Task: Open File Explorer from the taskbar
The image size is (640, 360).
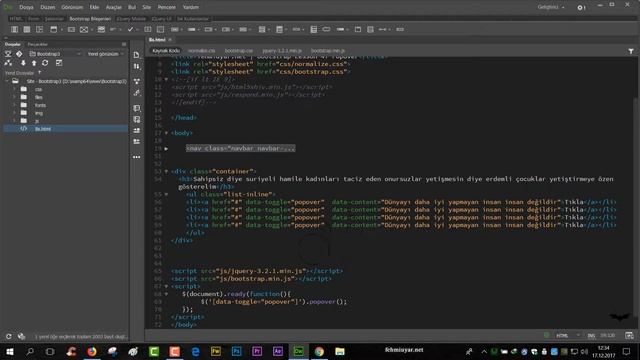Action: click(x=340, y=351)
